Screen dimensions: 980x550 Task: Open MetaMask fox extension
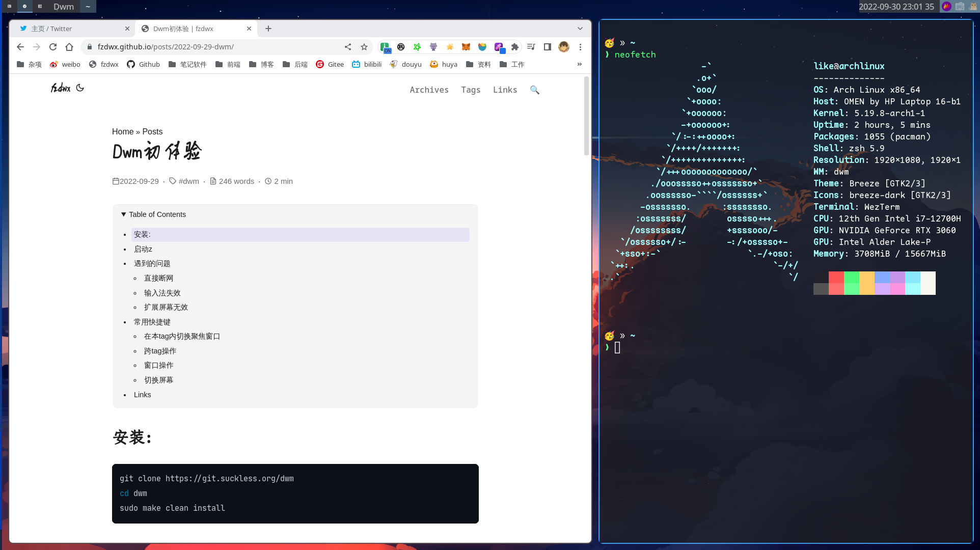coord(466,47)
